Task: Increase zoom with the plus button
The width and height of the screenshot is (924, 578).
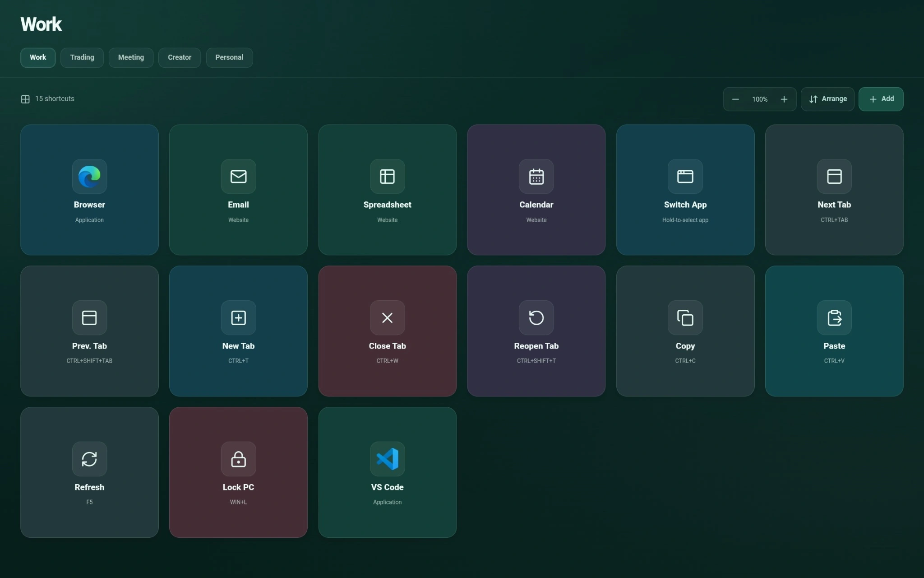Action: tap(784, 99)
